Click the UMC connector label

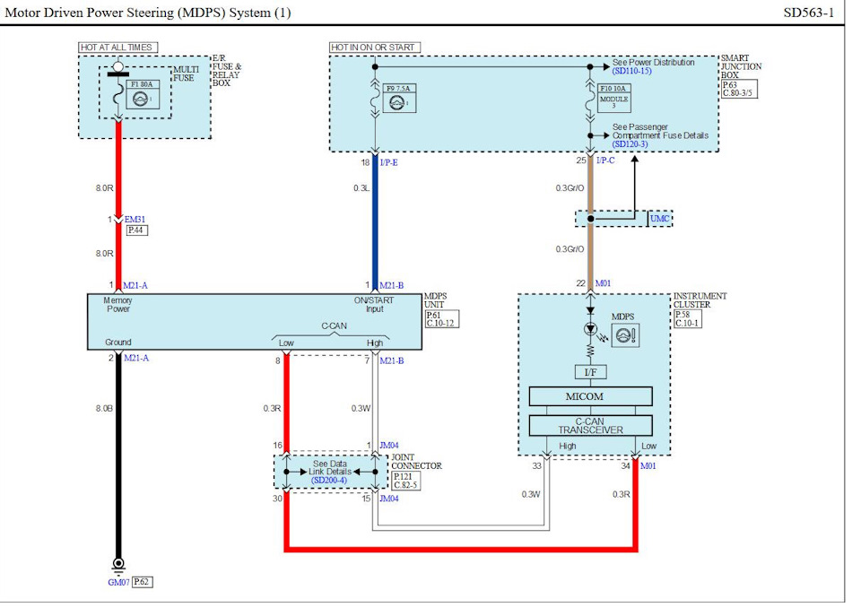click(659, 219)
